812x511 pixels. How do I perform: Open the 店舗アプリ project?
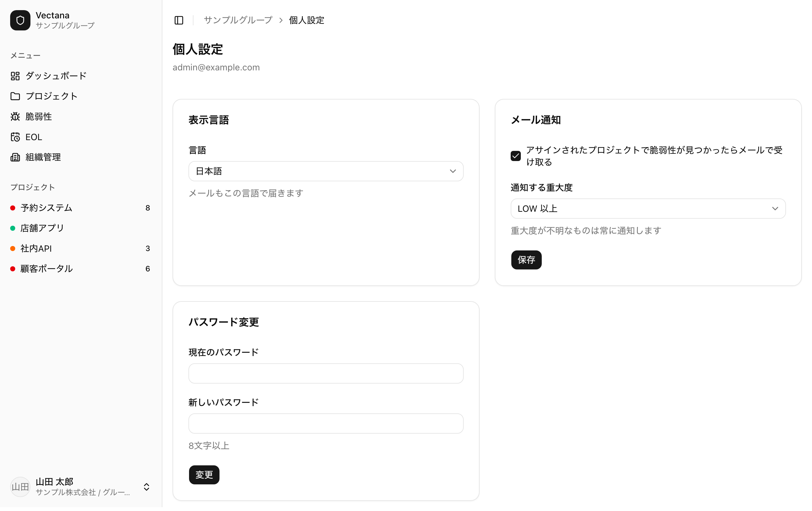81,228
